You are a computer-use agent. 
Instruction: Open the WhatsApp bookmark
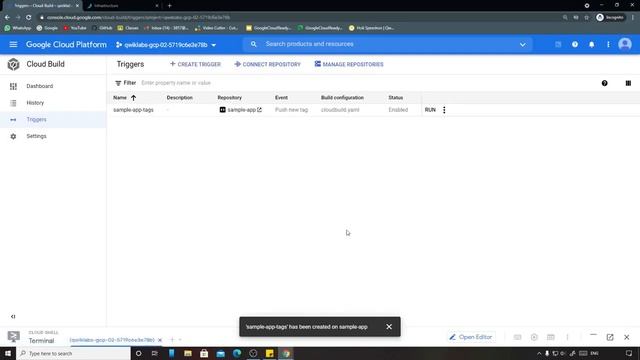18,28
